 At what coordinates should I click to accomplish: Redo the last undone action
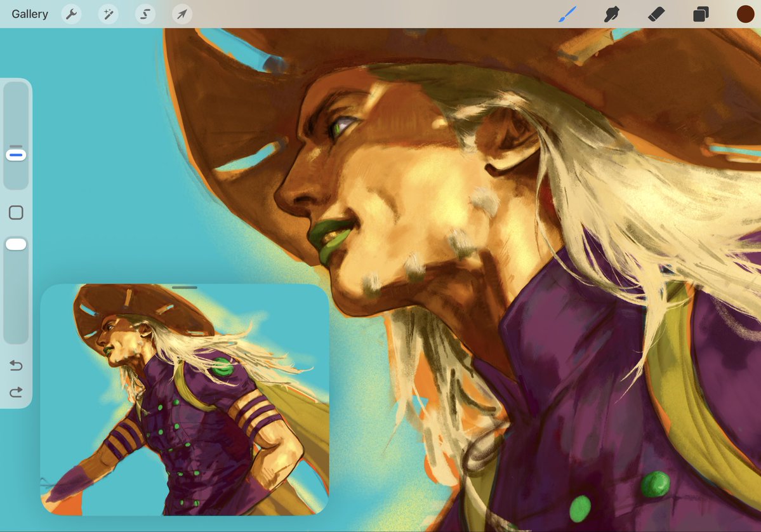(x=16, y=392)
